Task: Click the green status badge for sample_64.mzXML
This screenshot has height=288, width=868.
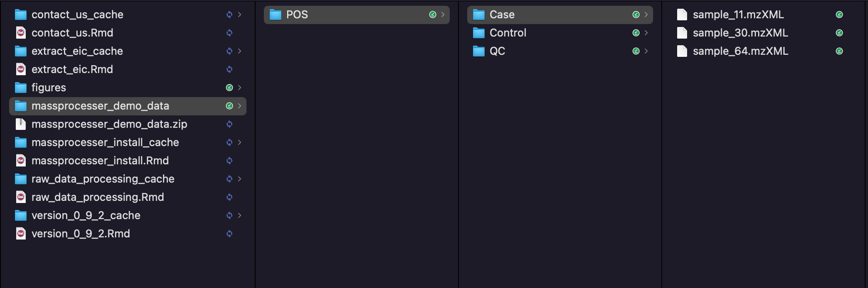Action: coord(839,51)
